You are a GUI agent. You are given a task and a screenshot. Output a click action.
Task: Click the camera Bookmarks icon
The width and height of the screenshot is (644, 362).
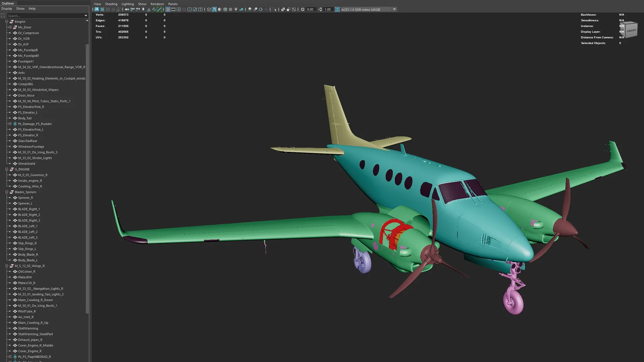(x=143, y=9)
